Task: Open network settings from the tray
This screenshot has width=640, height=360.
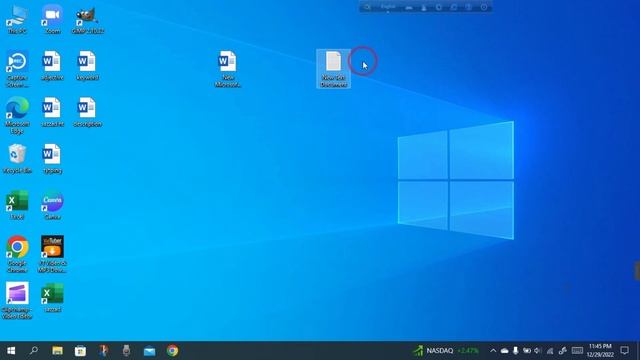Action: 550,351
